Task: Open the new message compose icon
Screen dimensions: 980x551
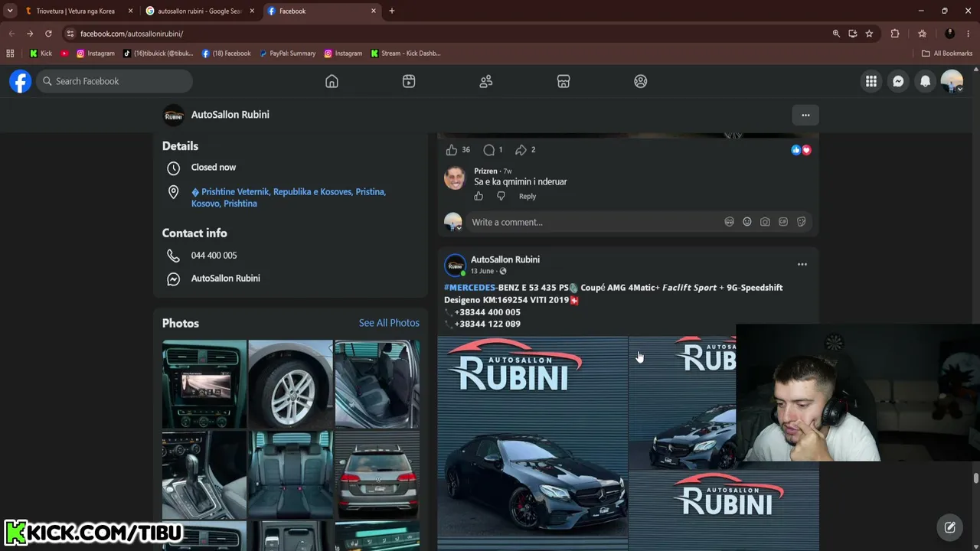Action: (949, 527)
